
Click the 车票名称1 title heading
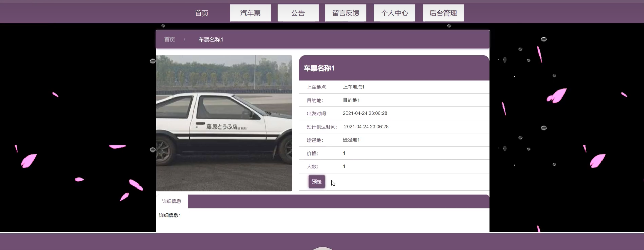pyautogui.click(x=319, y=68)
